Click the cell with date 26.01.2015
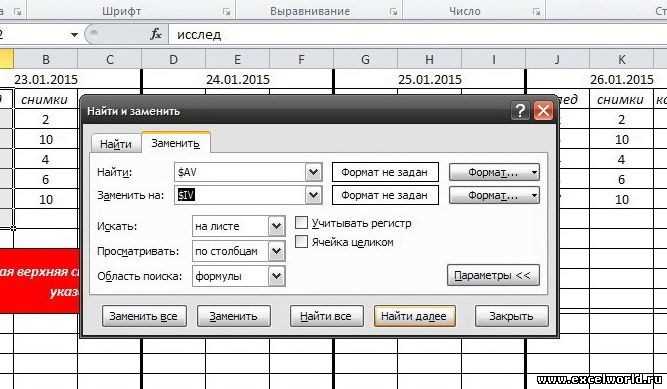The height and width of the screenshot is (389, 667). coord(621,79)
